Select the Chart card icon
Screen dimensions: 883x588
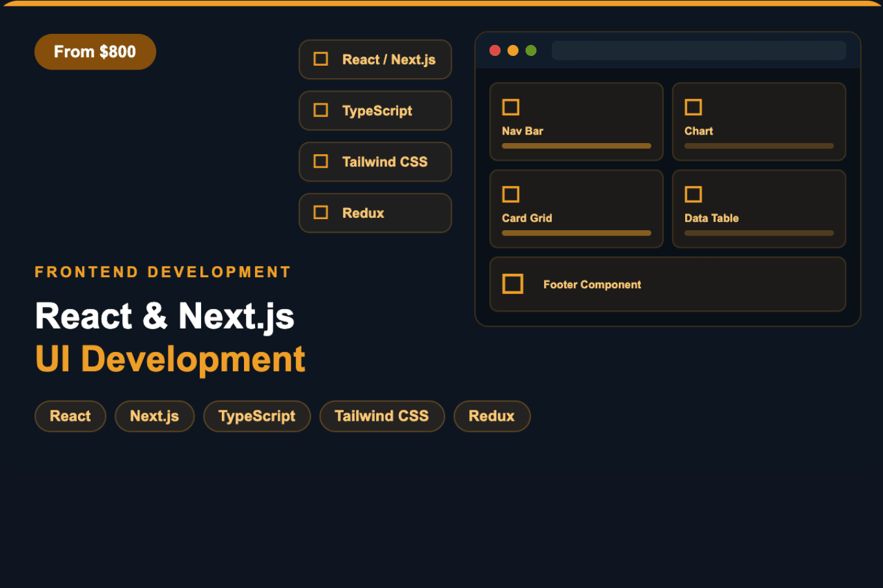694,107
